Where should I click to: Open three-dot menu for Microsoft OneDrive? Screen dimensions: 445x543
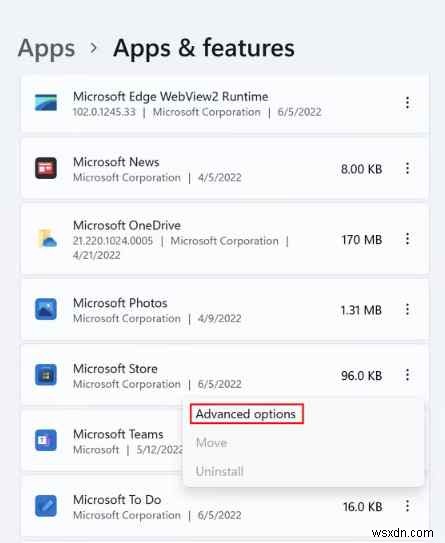pyautogui.click(x=407, y=239)
